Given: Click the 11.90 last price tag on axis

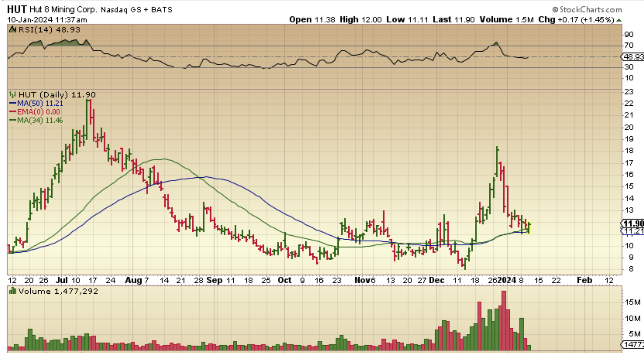Looking at the screenshot, I should pos(633,223).
